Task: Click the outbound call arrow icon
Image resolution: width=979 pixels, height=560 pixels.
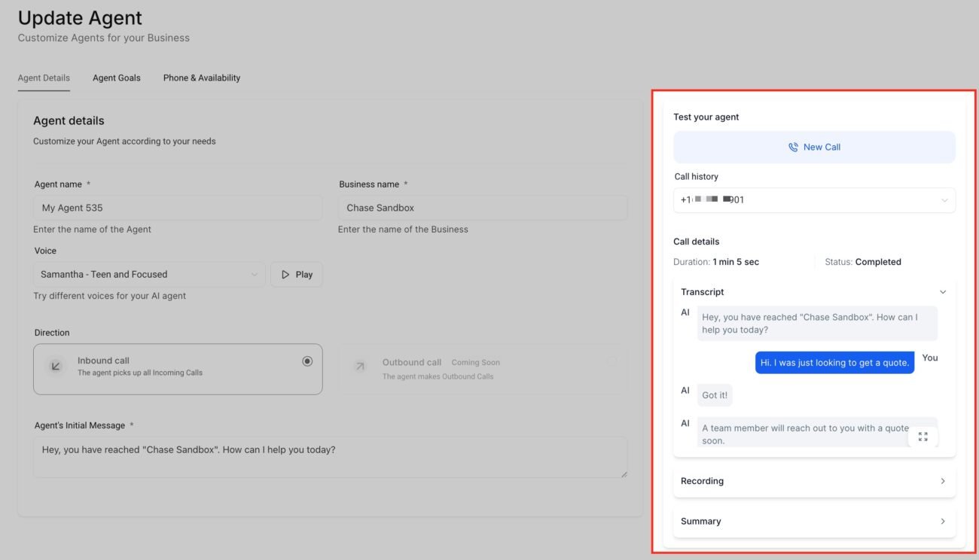Action: (x=360, y=367)
